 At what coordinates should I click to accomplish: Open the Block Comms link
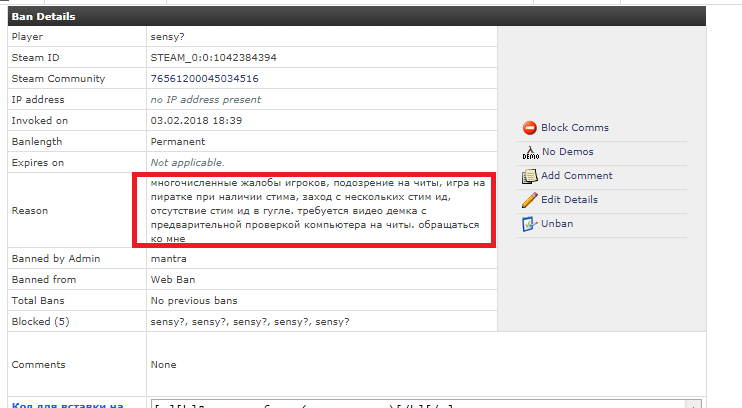(x=574, y=128)
